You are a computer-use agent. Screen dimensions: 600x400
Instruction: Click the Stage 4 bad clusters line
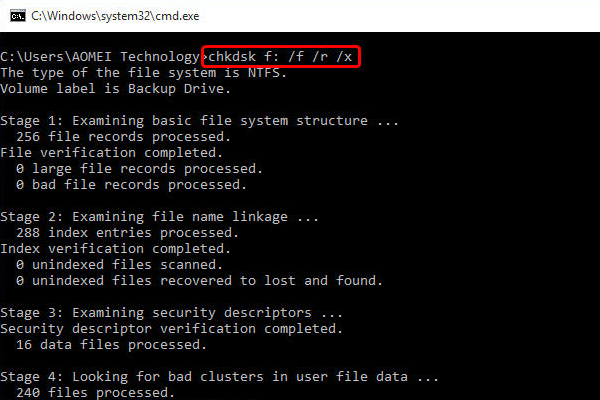coord(220,377)
